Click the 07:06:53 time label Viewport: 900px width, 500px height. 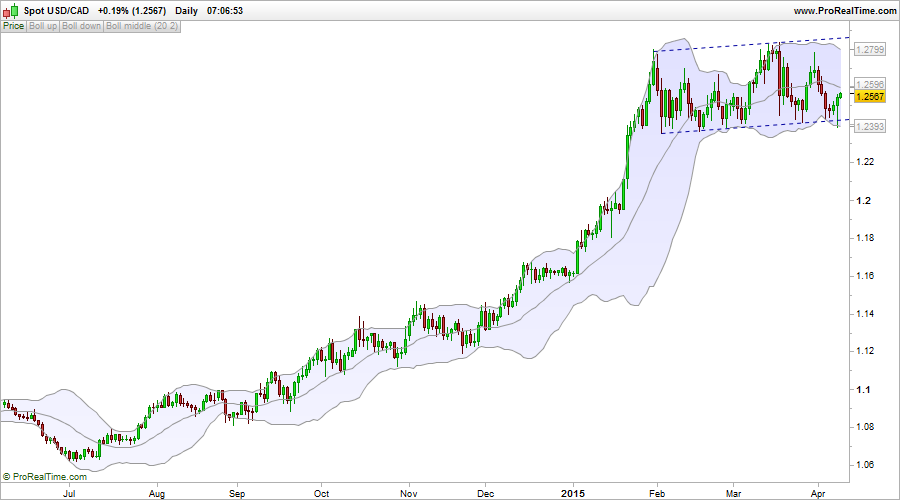[225, 11]
